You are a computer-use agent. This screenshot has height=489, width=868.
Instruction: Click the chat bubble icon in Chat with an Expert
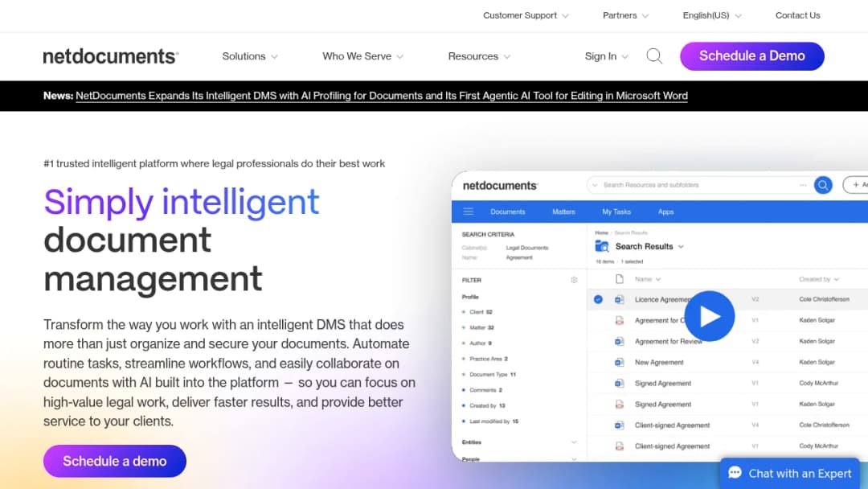pos(735,473)
